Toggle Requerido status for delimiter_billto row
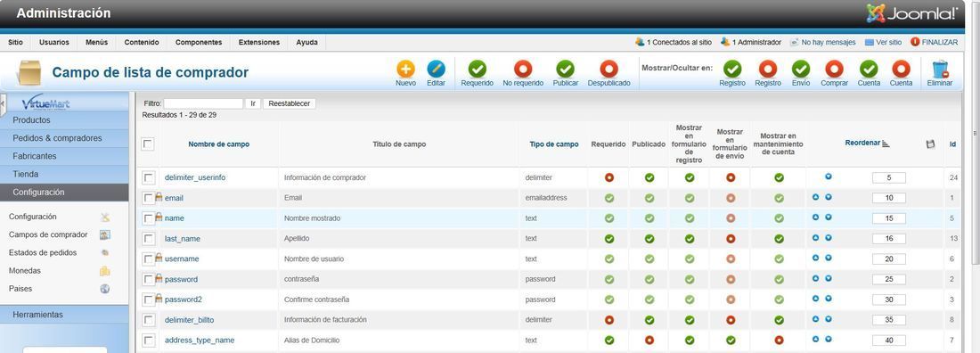This screenshot has width=980, height=353. tap(608, 320)
